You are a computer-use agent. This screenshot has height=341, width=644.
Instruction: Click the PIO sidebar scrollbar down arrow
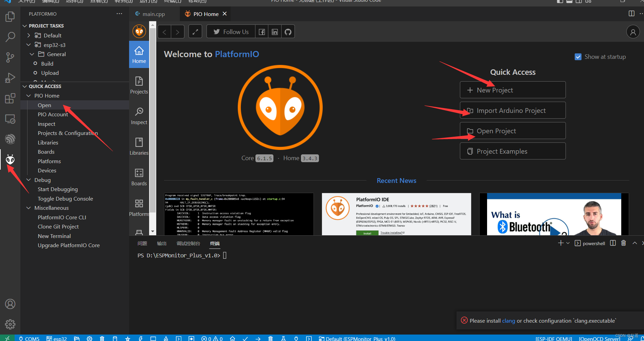click(153, 231)
